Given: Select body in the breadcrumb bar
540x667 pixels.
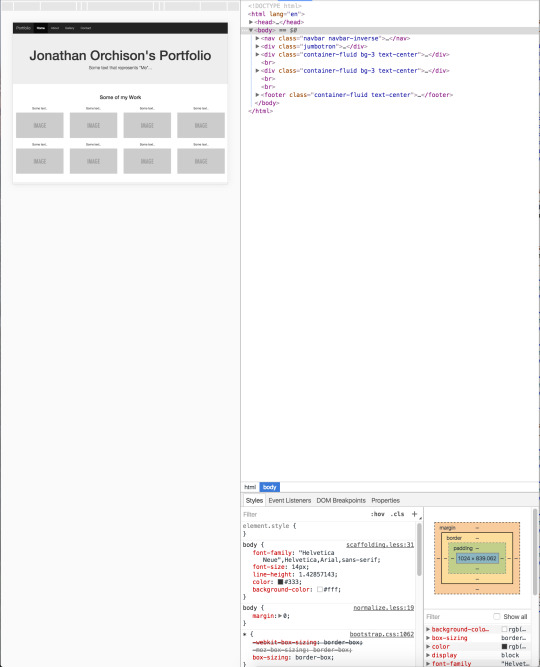Looking at the screenshot, I should 270,487.
